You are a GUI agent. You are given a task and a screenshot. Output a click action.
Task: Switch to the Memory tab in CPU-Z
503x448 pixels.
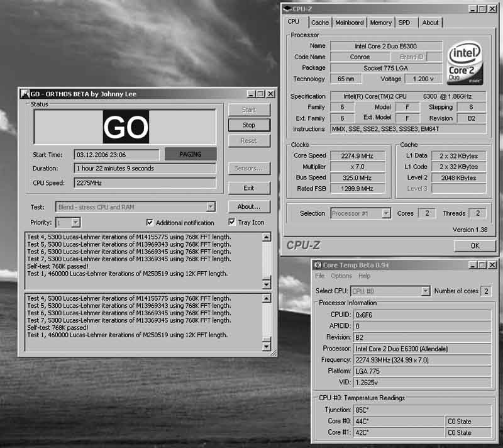click(381, 23)
